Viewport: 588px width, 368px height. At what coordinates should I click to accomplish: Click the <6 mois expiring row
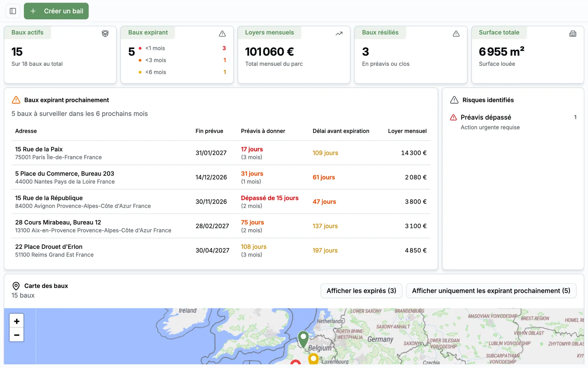pyautogui.click(x=182, y=72)
